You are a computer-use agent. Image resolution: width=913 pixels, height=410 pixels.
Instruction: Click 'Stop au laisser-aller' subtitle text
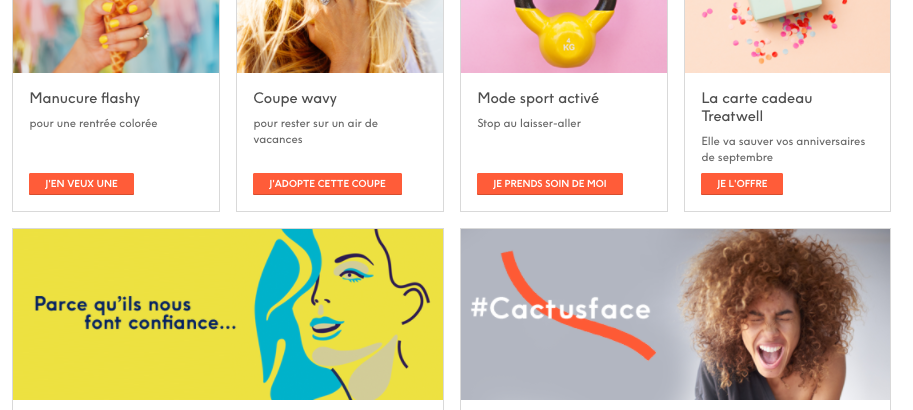pyautogui.click(x=529, y=123)
